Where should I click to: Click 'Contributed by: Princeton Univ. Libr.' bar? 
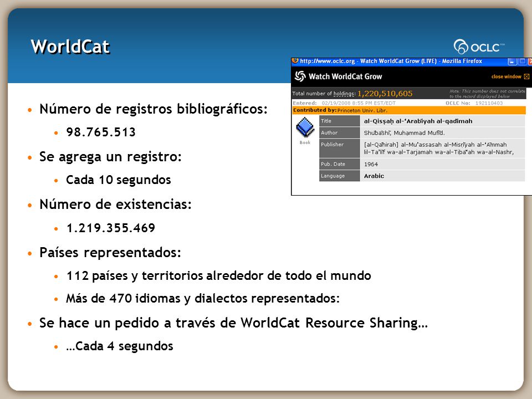tap(409, 110)
